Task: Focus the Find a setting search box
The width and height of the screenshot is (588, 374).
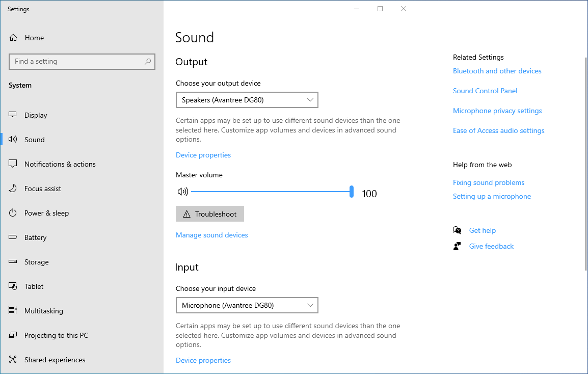Action: (76, 62)
